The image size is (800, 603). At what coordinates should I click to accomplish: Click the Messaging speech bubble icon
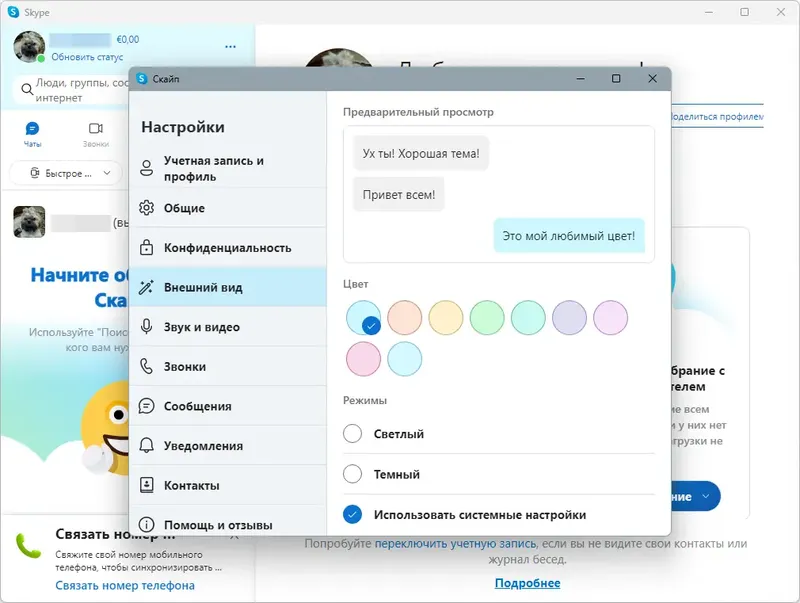pos(146,406)
